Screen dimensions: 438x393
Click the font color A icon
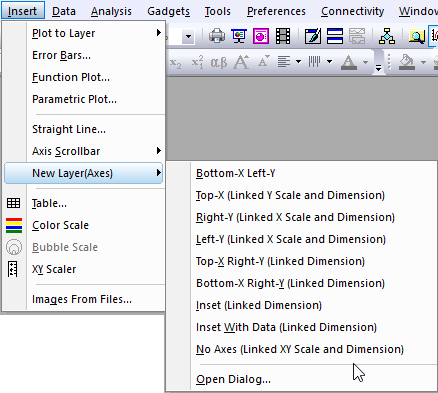pyautogui.click(x=349, y=62)
